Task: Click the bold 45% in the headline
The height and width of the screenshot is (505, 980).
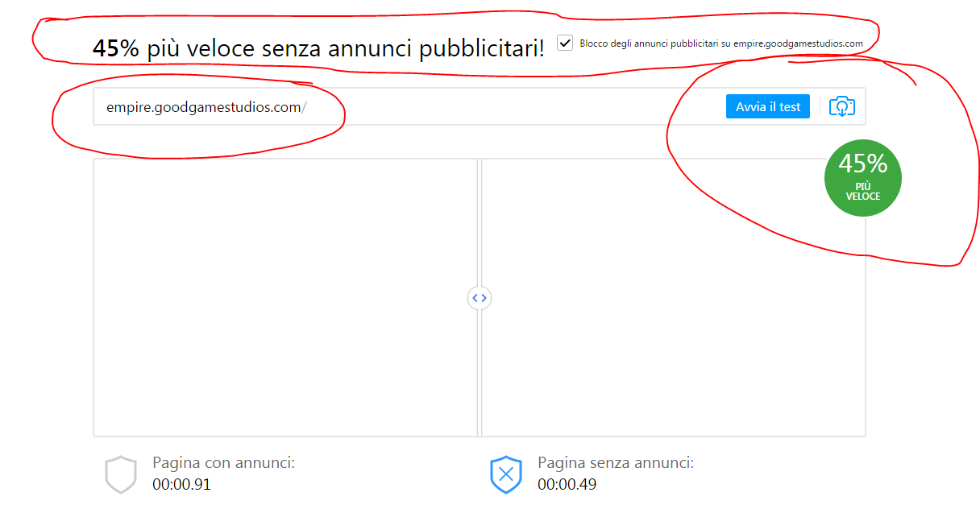Action: pyautogui.click(x=116, y=48)
